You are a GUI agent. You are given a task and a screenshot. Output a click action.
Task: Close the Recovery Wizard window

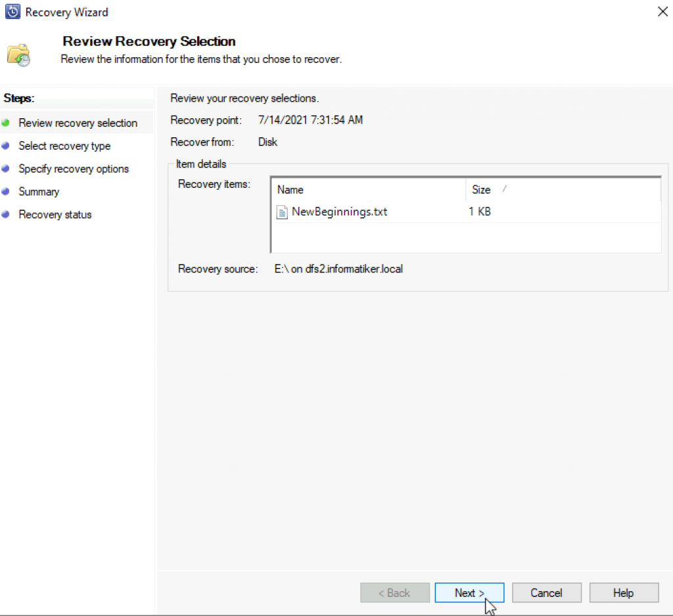coord(662,12)
